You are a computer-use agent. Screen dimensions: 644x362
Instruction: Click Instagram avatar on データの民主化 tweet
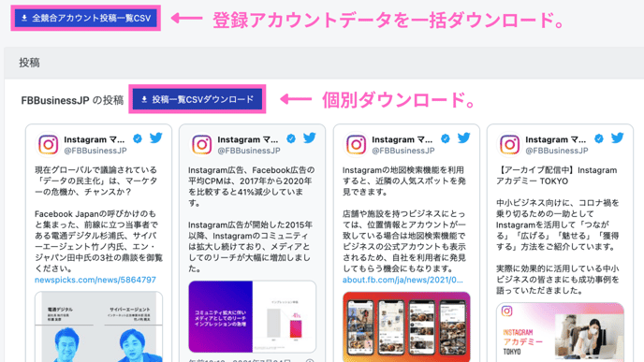tap(49, 144)
